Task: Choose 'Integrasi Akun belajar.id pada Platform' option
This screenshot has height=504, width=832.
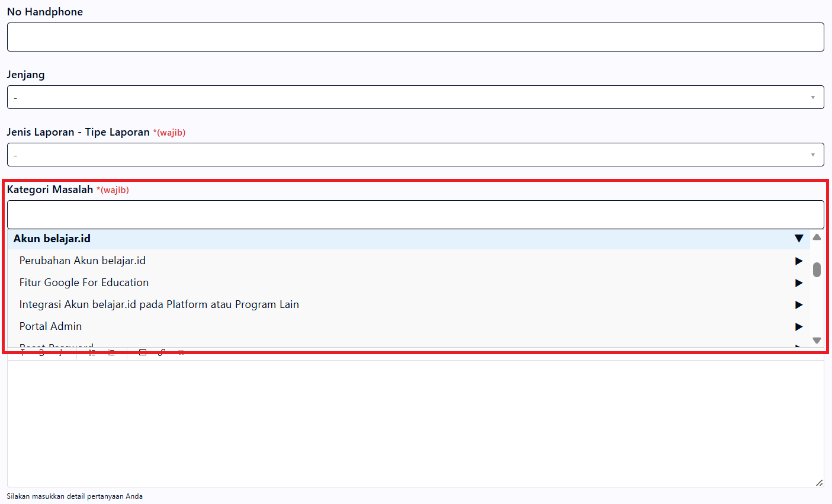Action: click(x=159, y=304)
